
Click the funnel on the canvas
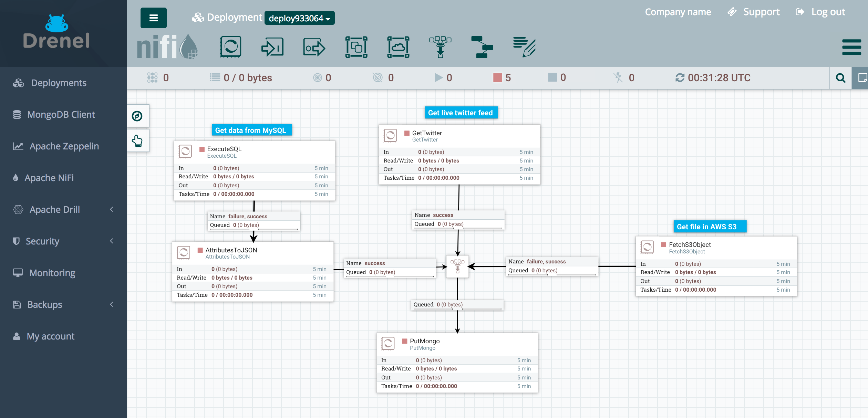point(457,267)
